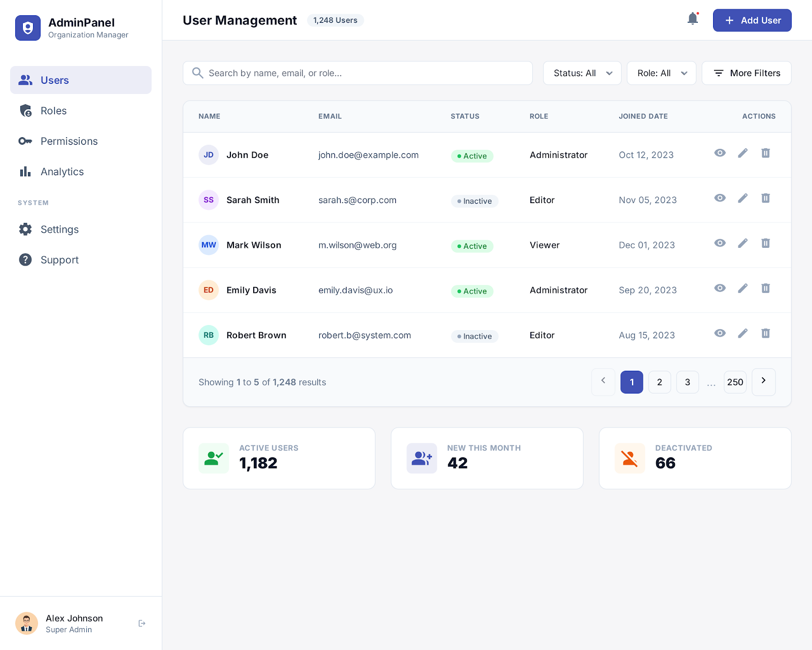Go to next page using right chevron
The height and width of the screenshot is (650, 812).
coord(763,382)
